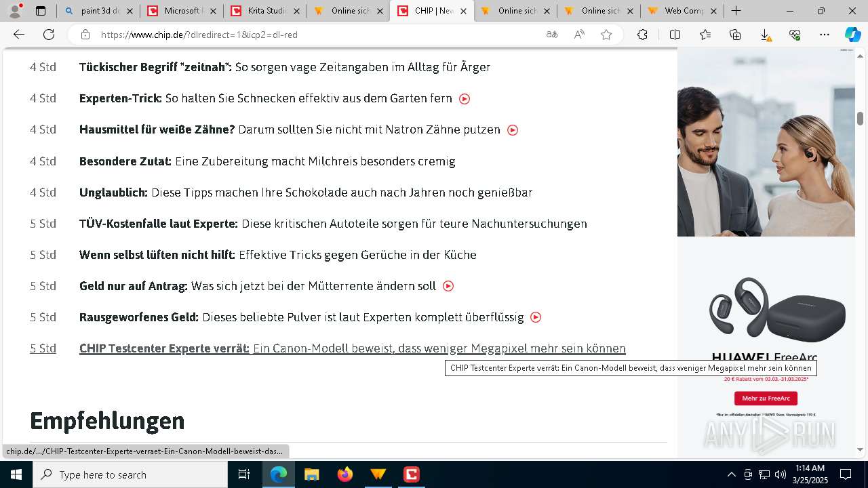
Task: Open Browser essentials heart icon
Action: tap(795, 35)
